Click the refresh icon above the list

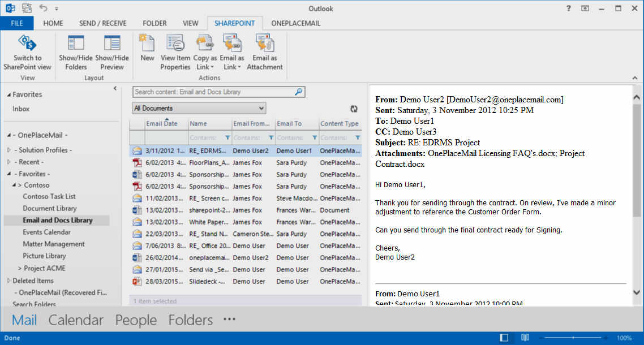[x=354, y=109]
